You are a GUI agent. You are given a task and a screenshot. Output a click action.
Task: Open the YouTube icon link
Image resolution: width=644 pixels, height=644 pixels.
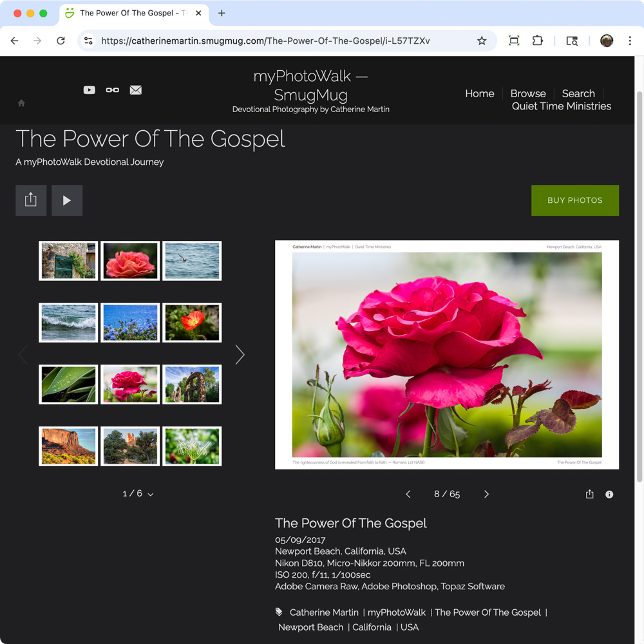pyautogui.click(x=90, y=90)
